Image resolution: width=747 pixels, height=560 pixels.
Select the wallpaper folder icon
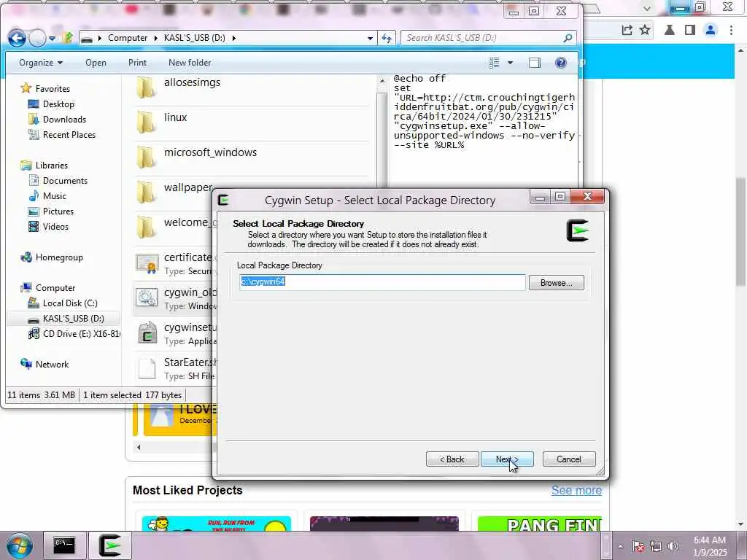point(146,192)
